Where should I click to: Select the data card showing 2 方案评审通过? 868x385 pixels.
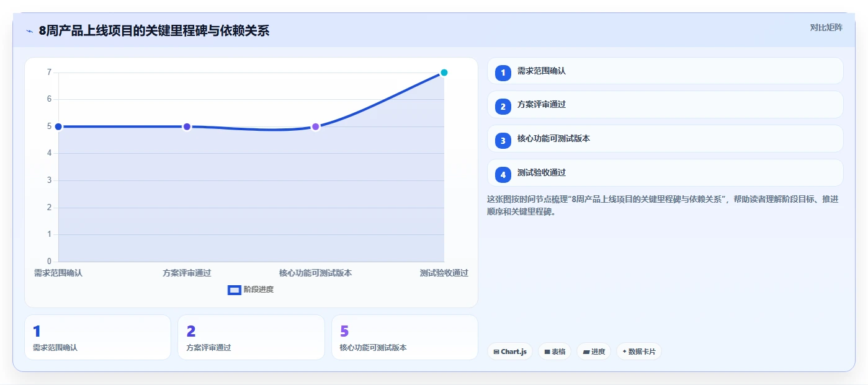pyautogui.click(x=251, y=337)
